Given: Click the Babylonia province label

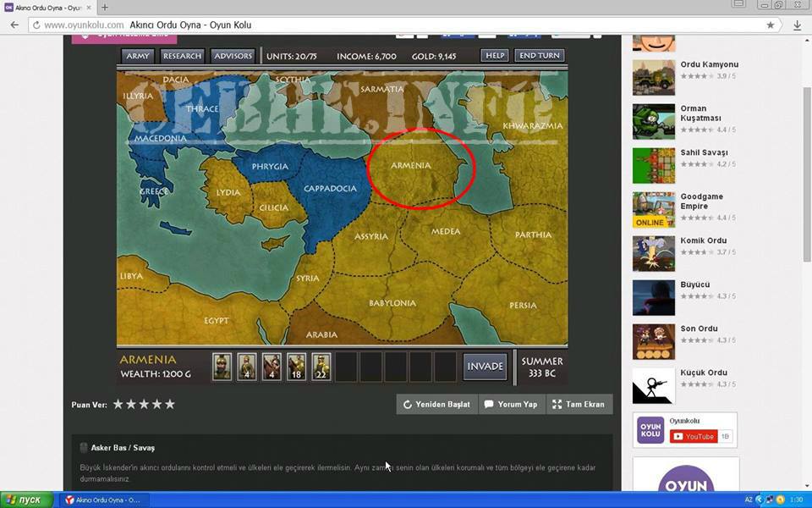Looking at the screenshot, I should pos(392,303).
